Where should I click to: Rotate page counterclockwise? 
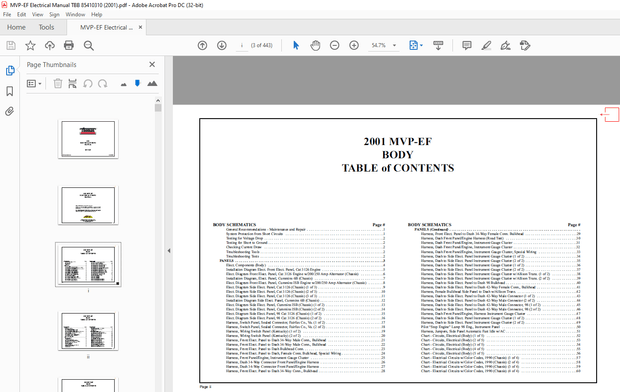[x=88, y=83]
